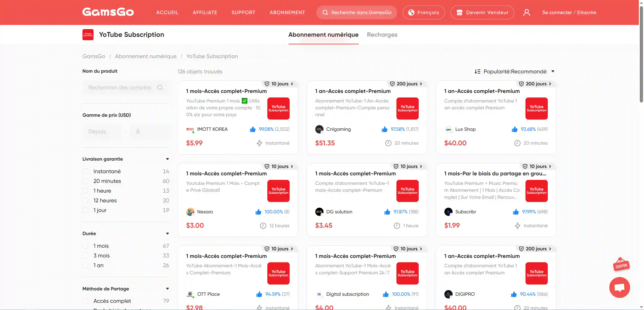Click the Devenir Vendeur button

tap(482, 13)
